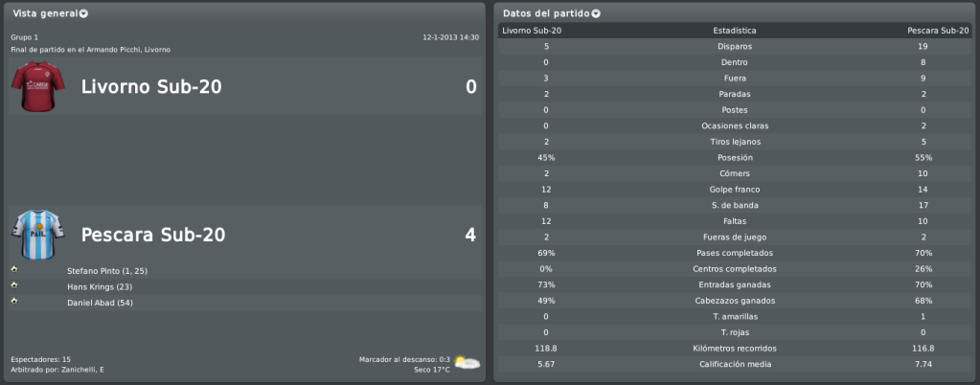Open the Datos del partido dropdown arrow
980x385 pixels.
(596, 13)
